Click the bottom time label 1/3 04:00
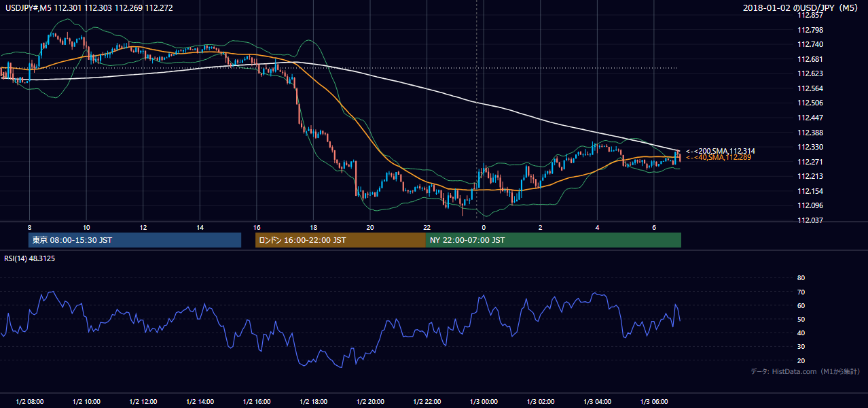868x408 pixels. 598,401
